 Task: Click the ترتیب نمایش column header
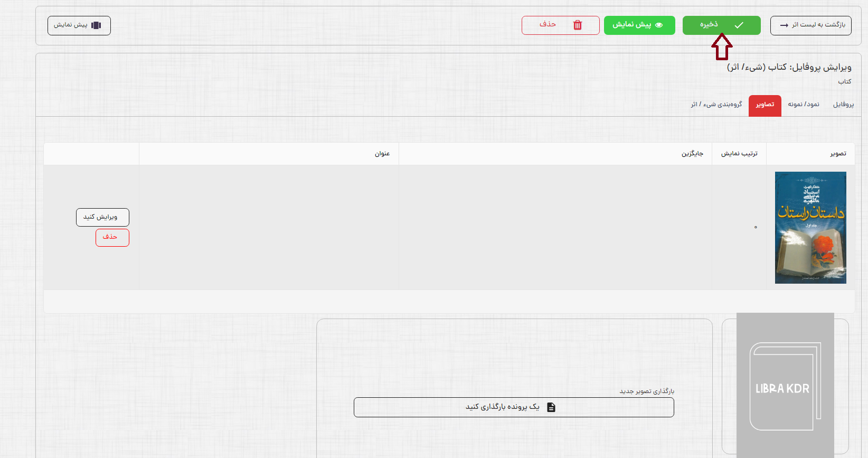[x=739, y=154]
